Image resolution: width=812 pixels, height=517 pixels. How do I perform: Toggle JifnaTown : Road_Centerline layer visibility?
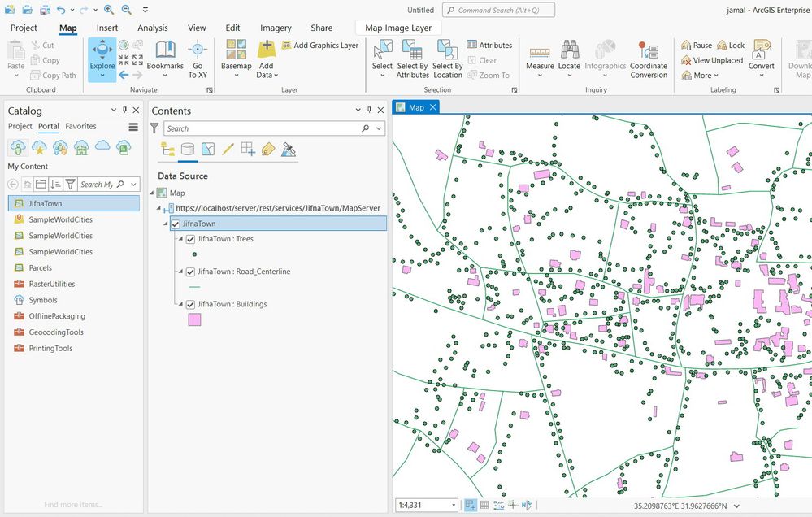[x=191, y=272]
